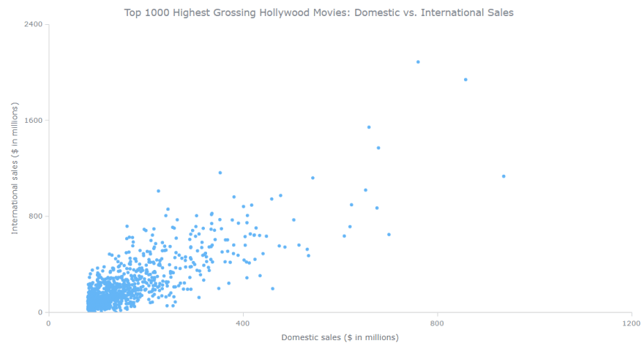Click the 'International sales ($ in millions)' axis label
The height and width of the screenshot is (354, 644).
[15, 168]
